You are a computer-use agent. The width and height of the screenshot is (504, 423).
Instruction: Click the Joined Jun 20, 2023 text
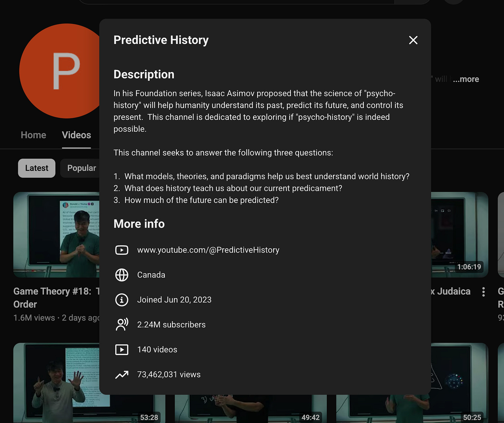click(174, 300)
